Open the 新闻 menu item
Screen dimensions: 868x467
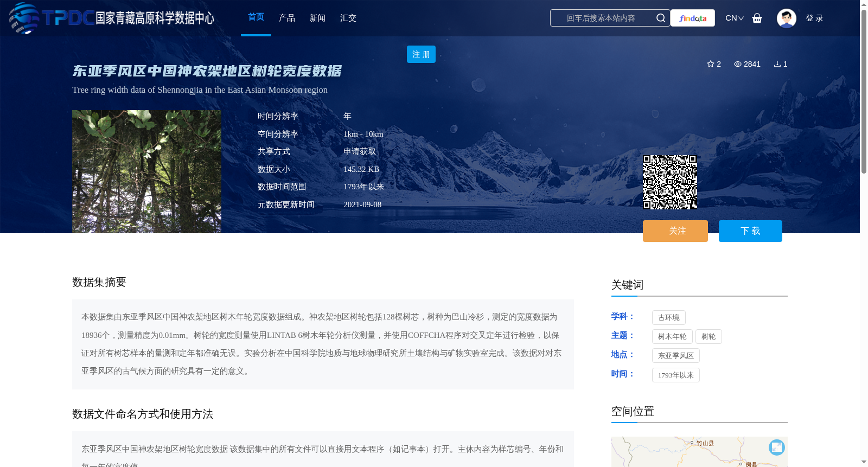click(317, 18)
